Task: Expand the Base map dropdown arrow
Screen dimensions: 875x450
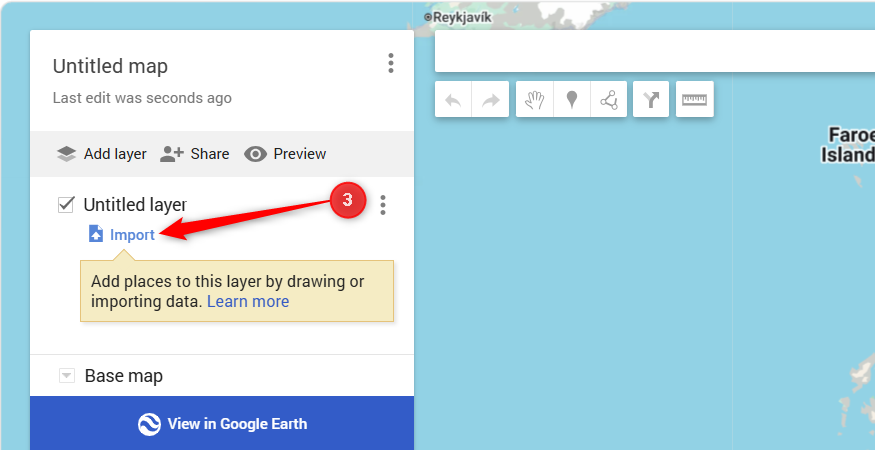Action: pos(66,376)
